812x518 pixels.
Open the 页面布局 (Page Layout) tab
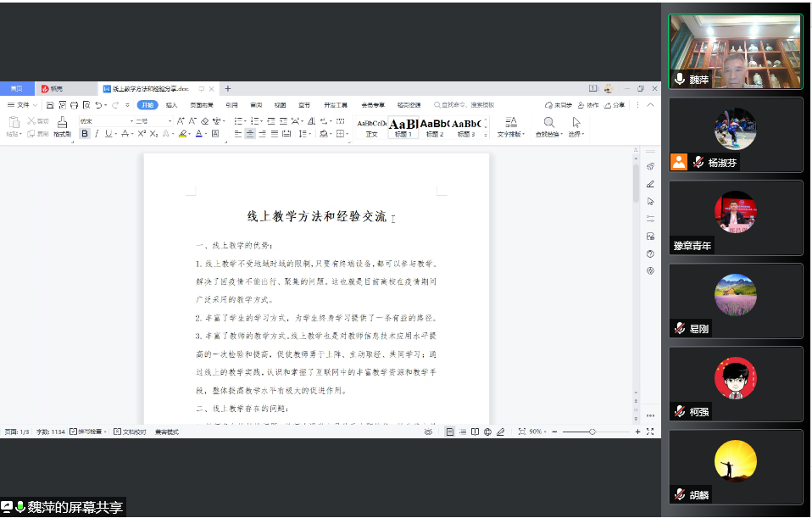click(x=201, y=105)
